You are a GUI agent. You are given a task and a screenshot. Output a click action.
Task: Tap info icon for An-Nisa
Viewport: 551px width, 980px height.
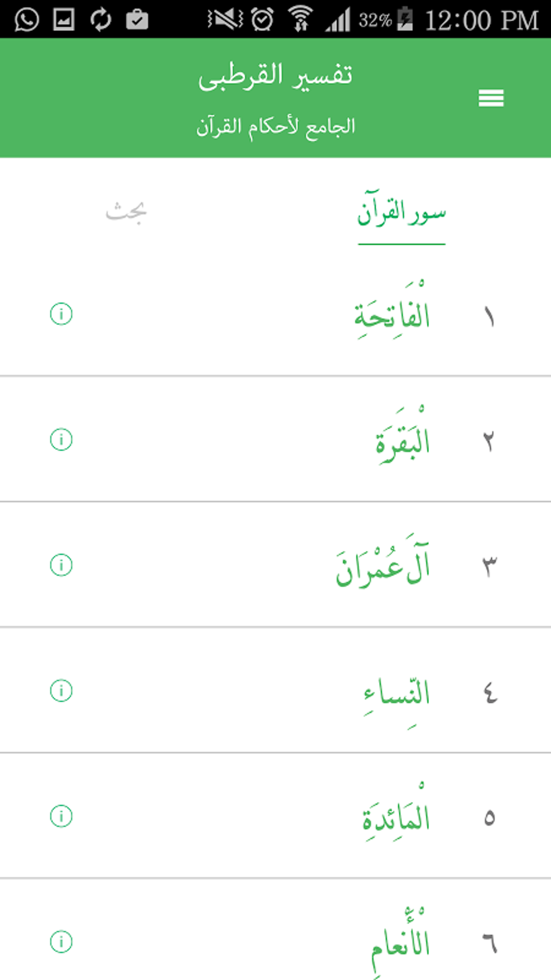(61, 690)
